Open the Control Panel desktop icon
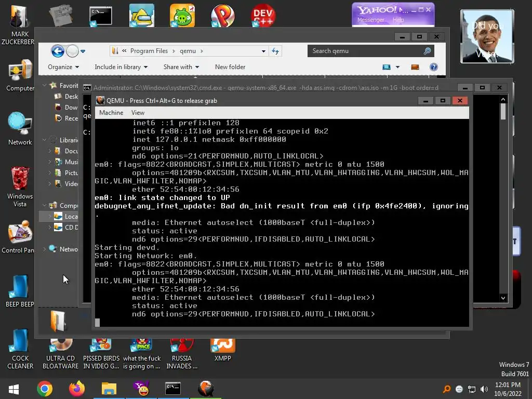 (19, 237)
